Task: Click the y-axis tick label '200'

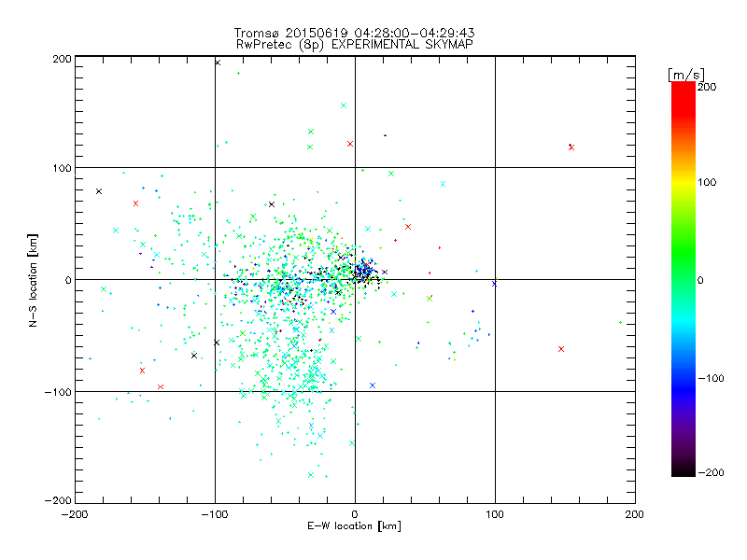Action: point(62,59)
